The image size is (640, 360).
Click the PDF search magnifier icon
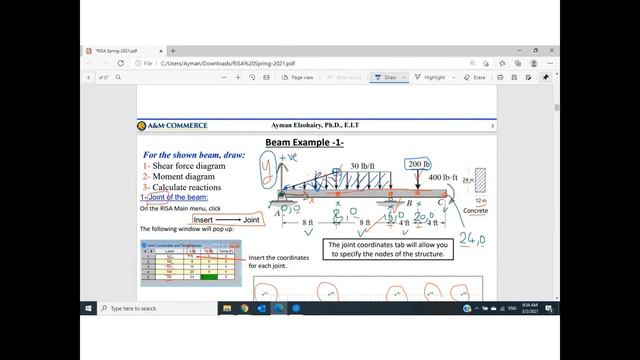(x=118, y=77)
